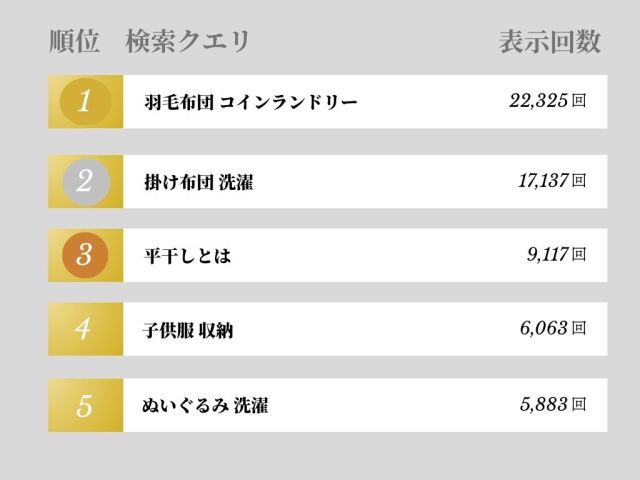
Task: Click the 表示回数 column header
Action: pyautogui.click(x=549, y=42)
